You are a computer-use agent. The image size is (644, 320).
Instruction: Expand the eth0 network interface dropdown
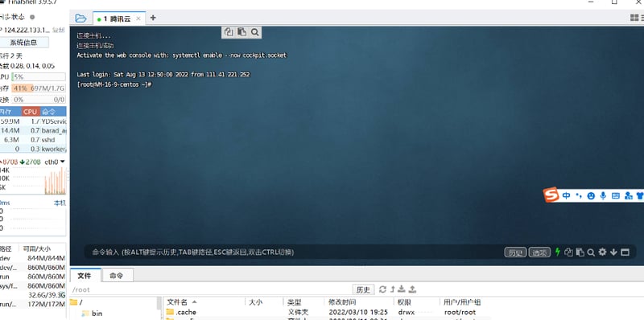click(63, 162)
